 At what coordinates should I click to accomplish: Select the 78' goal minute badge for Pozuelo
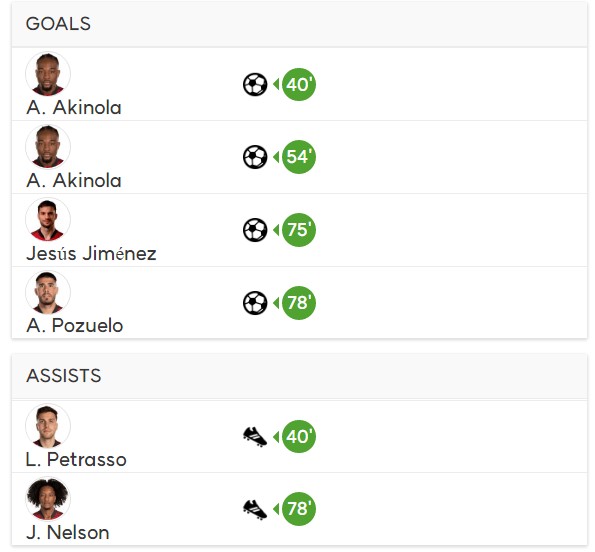299,303
